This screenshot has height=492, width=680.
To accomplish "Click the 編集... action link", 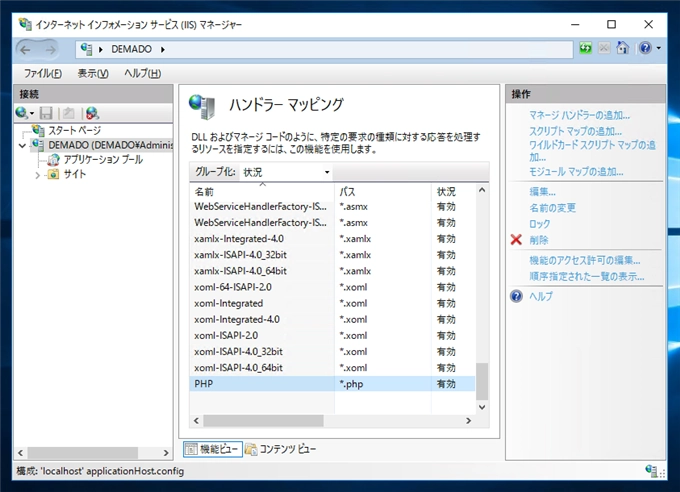I will (542, 192).
